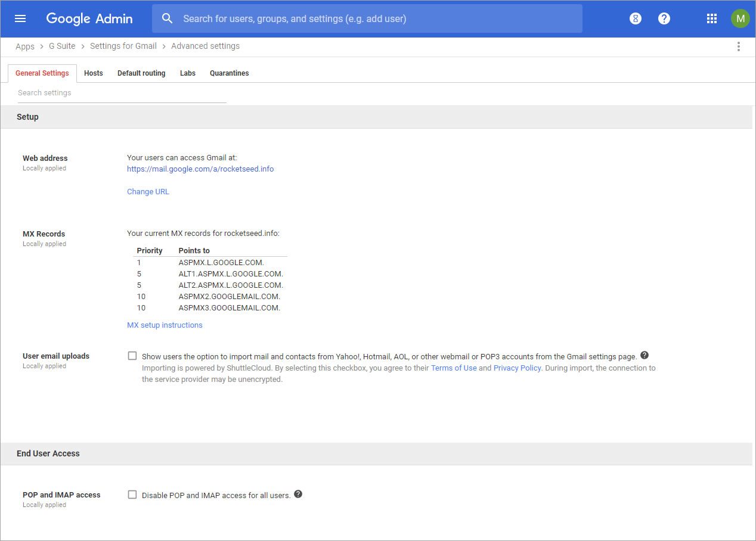Open the Help question mark icon
This screenshot has width=756, height=541.
[664, 18]
